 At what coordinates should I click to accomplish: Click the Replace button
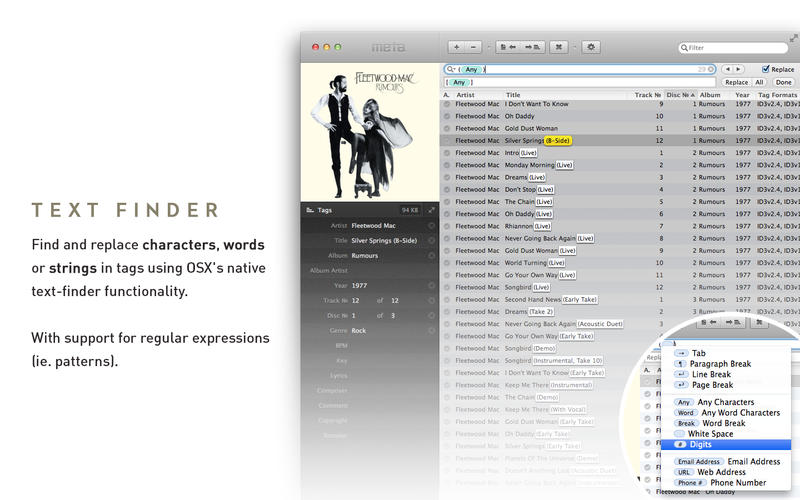click(x=736, y=82)
